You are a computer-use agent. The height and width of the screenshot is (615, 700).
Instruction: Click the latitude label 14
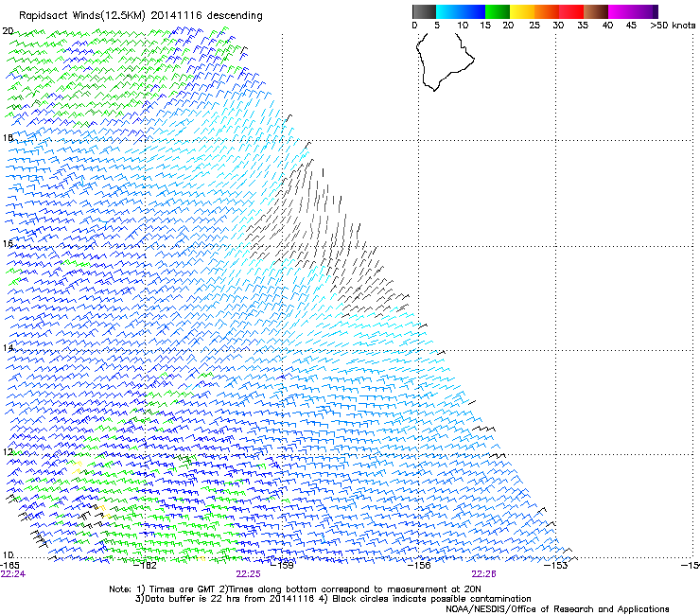8,347
